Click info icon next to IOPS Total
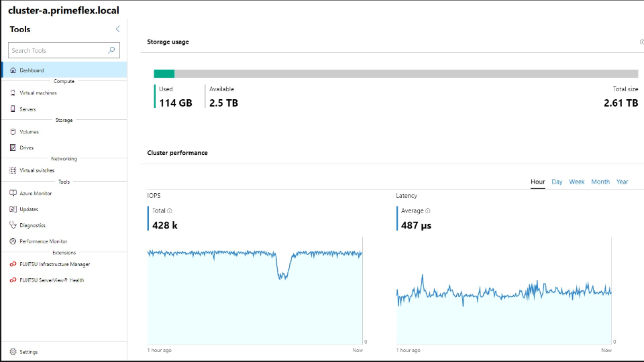 point(170,210)
